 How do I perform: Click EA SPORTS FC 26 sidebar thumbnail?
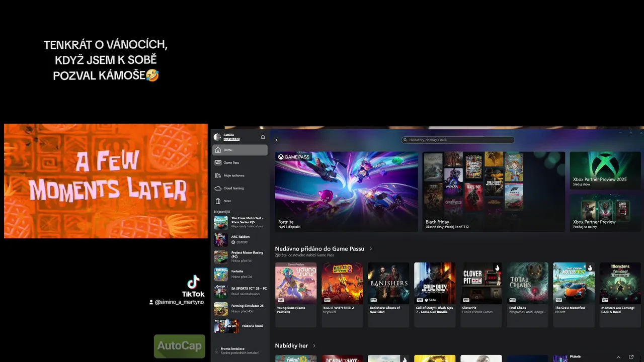point(221,292)
